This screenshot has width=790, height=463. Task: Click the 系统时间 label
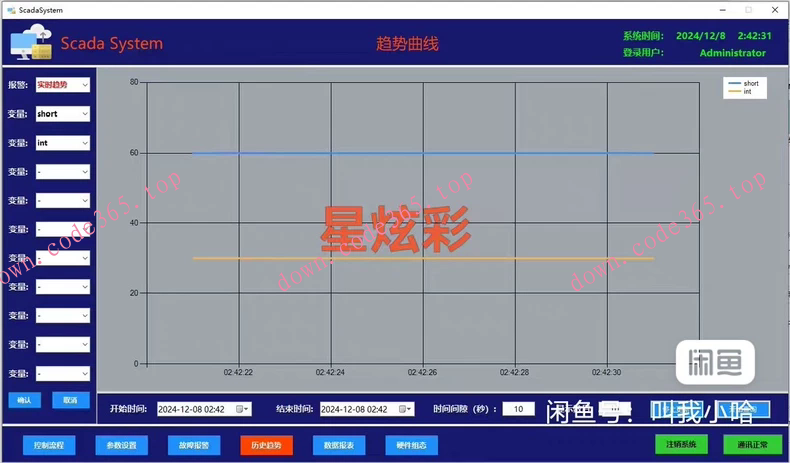point(643,36)
